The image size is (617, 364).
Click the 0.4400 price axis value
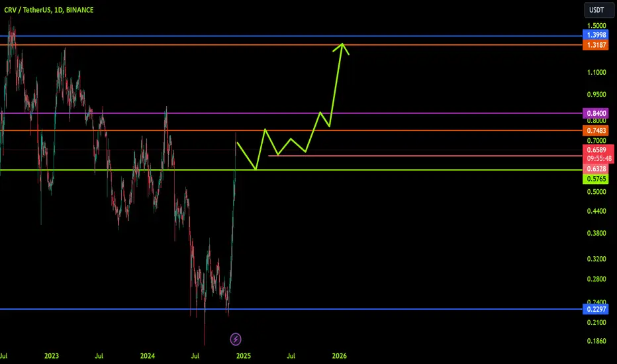[596, 211]
